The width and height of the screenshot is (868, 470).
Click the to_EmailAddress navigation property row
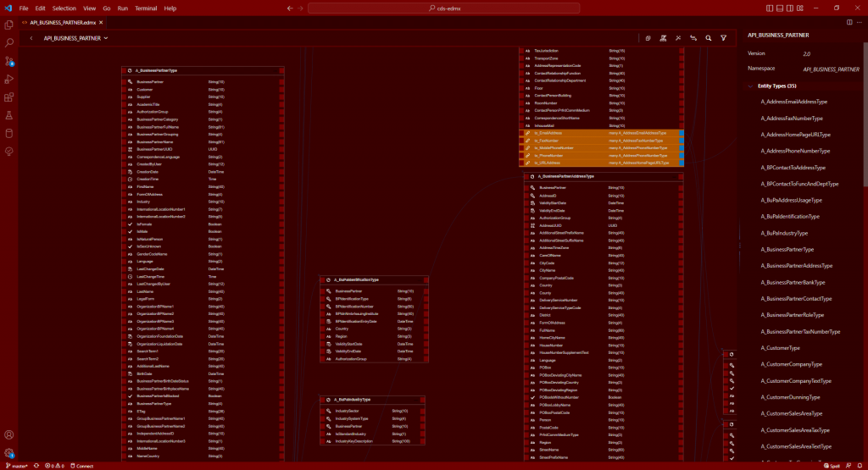601,133
